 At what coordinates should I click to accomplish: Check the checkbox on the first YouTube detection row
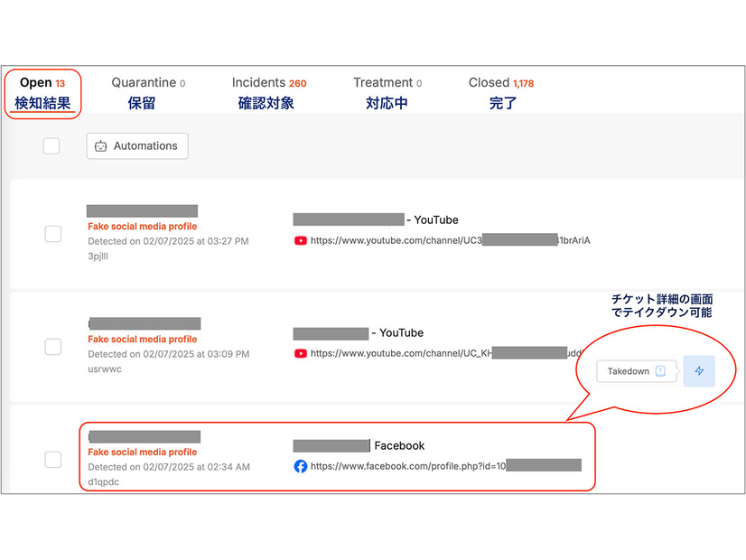(51, 234)
